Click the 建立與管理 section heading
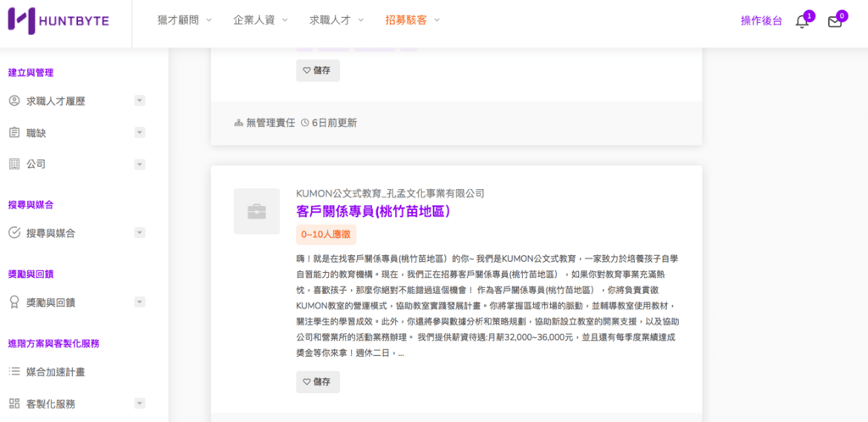 click(x=31, y=73)
